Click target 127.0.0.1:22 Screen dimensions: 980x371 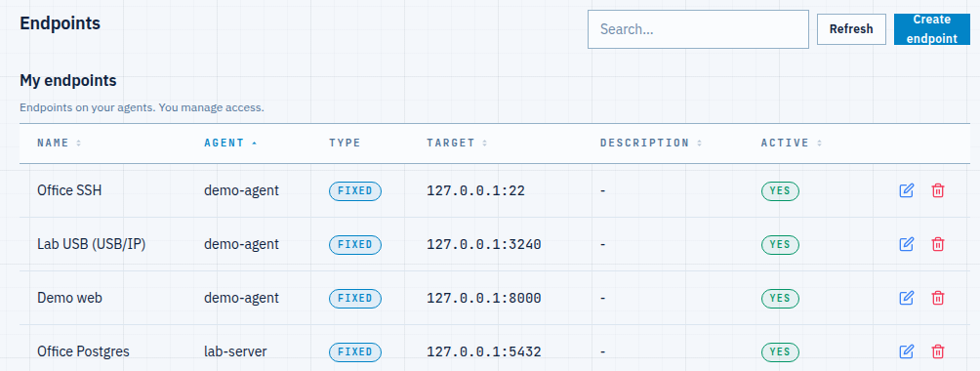[x=475, y=190]
